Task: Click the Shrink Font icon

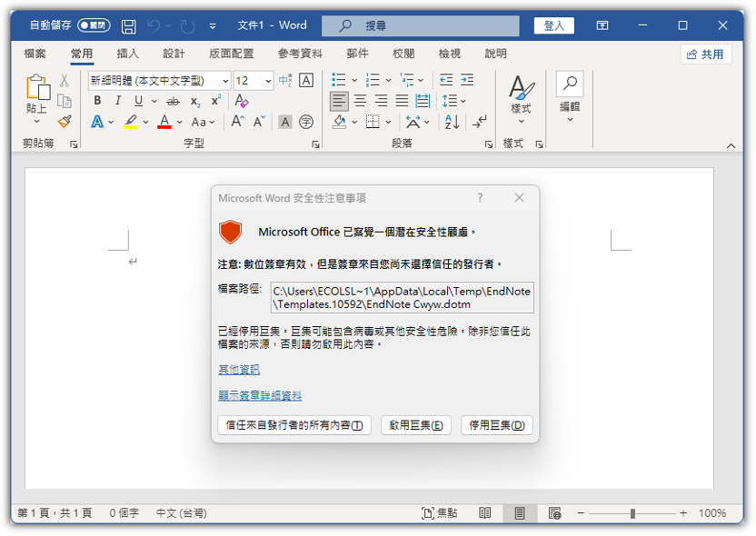Action: pyautogui.click(x=259, y=122)
